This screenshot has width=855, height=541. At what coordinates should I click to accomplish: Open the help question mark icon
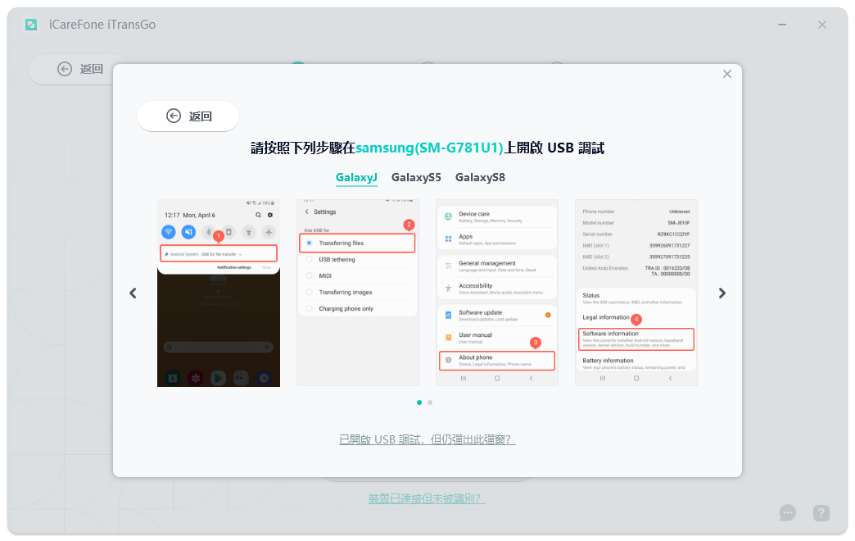tap(821, 513)
